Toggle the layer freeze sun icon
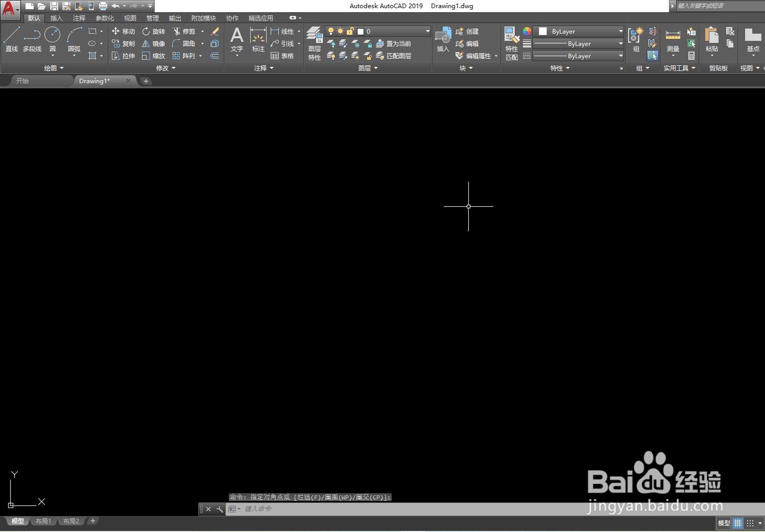The image size is (765, 532). [340, 31]
